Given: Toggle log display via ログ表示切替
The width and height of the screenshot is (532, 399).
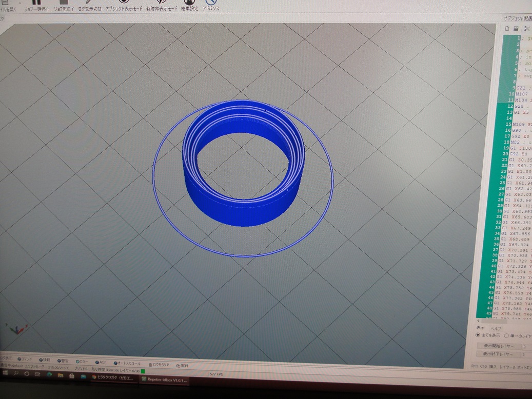Looking at the screenshot, I should (x=90, y=6).
